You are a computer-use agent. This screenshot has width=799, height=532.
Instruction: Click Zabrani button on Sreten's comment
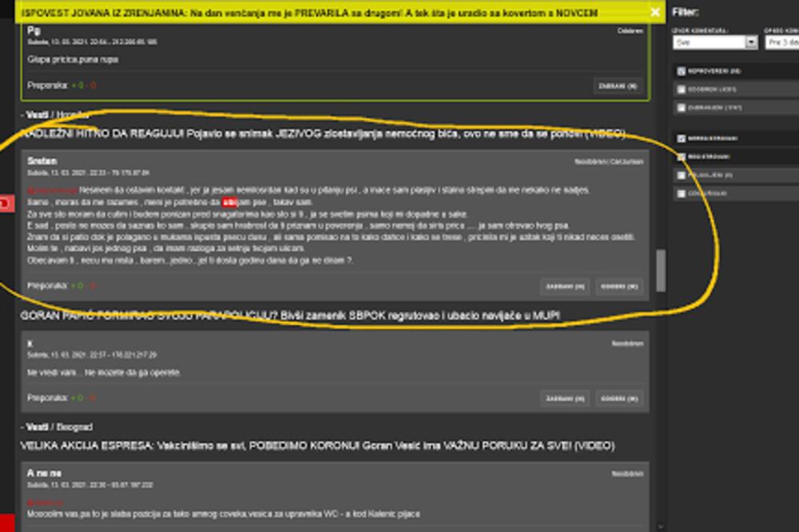[565, 286]
